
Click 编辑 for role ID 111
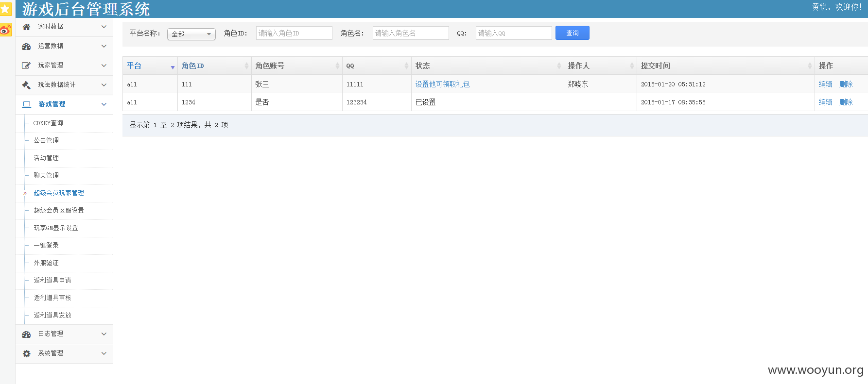tap(825, 84)
